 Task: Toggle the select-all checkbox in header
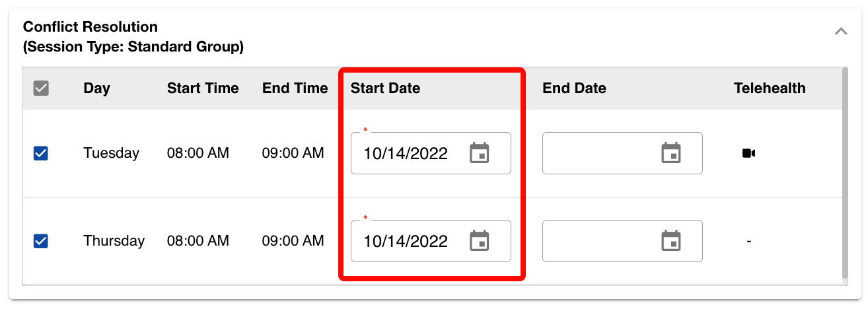pyautogui.click(x=41, y=88)
